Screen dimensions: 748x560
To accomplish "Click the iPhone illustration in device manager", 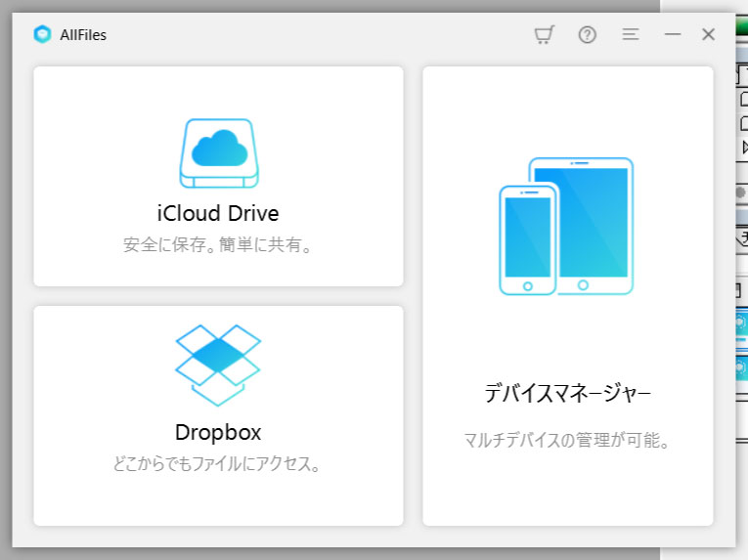I will (527, 239).
